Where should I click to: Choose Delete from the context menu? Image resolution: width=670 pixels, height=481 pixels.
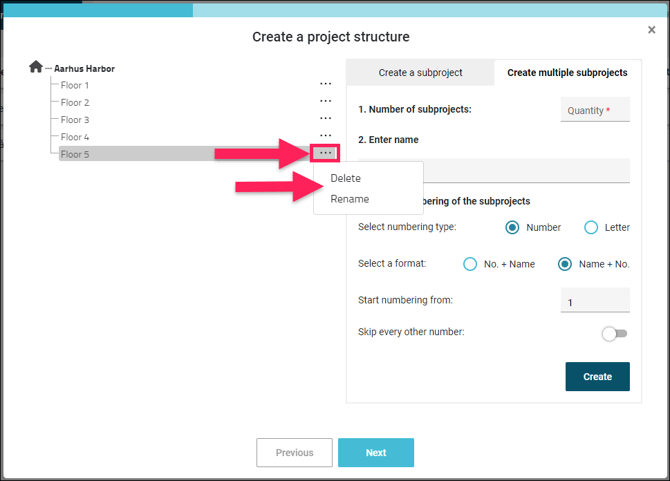(346, 178)
